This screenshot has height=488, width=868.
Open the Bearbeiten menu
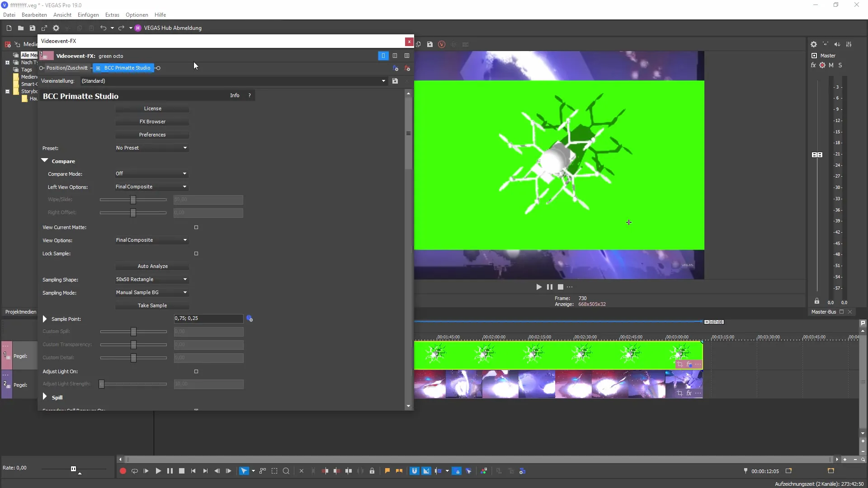pyautogui.click(x=34, y=15)
